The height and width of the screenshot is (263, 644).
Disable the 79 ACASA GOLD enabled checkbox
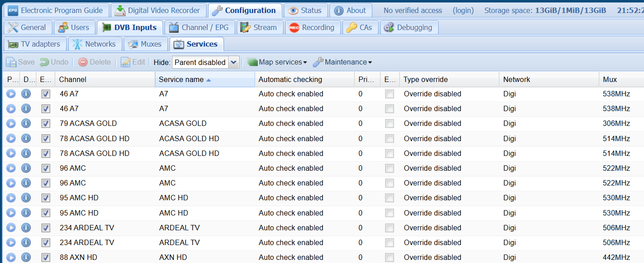click(x=46, y=124)
